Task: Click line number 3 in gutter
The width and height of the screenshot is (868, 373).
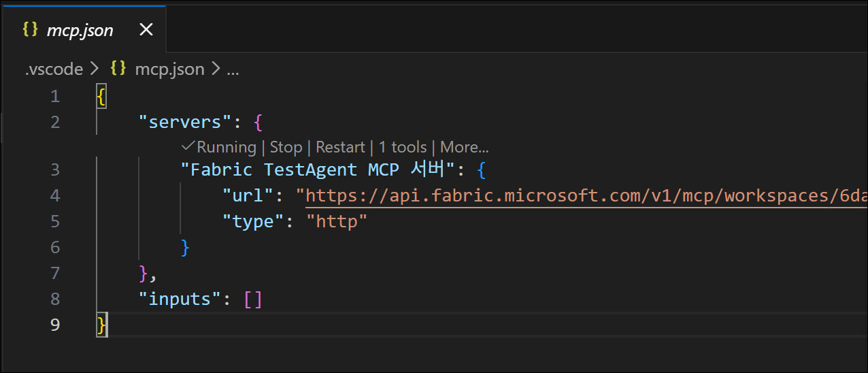Action: [x=55, y=169]
